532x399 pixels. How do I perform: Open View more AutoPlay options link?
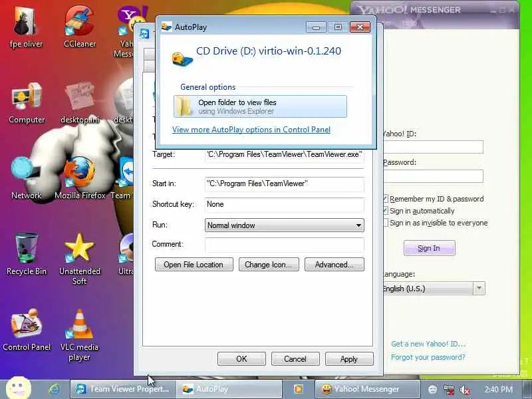click(x=251, y=130)
